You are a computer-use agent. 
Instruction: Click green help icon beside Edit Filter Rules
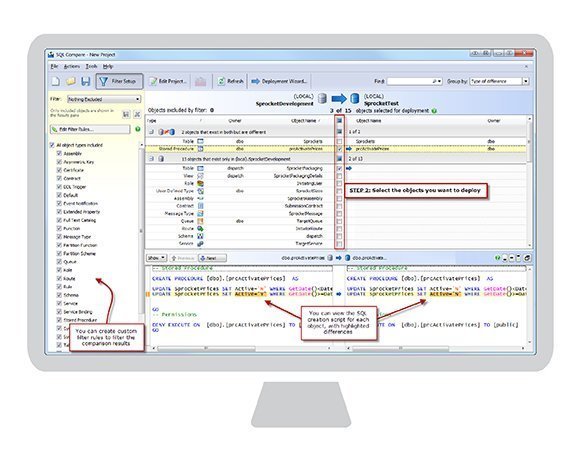[138, 129]
